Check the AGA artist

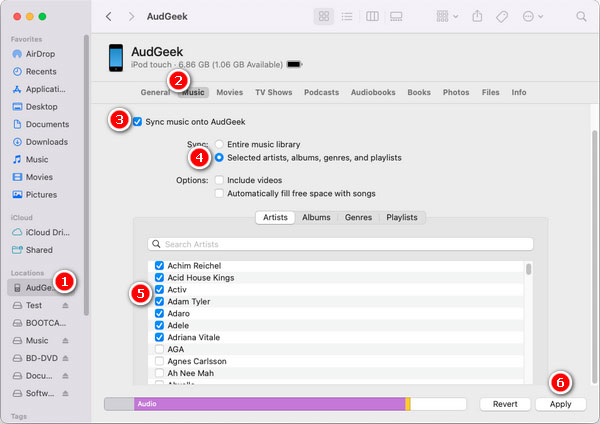(x=159, y=349)
